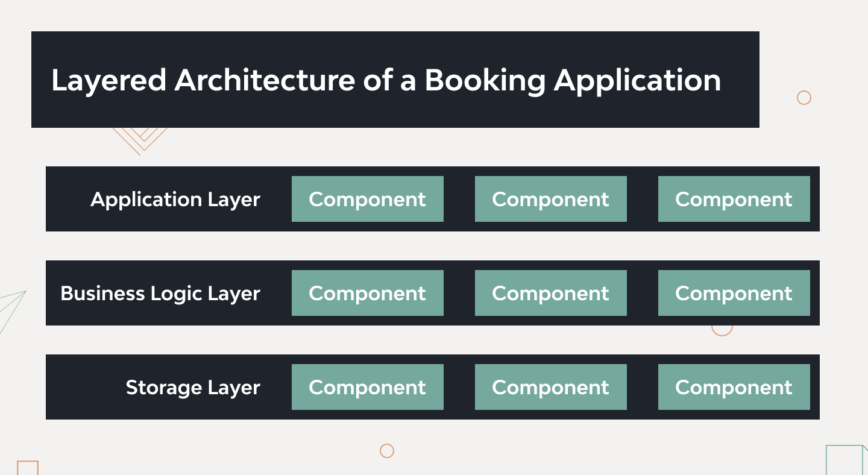
Task: Click first Component box in Application Layer
Action: coord(368,199)
